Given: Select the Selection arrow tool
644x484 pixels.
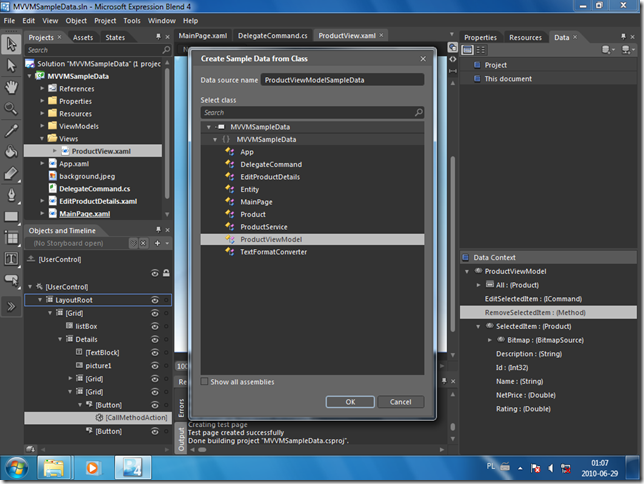Looking at the screenshot, I should coord(11,44).
